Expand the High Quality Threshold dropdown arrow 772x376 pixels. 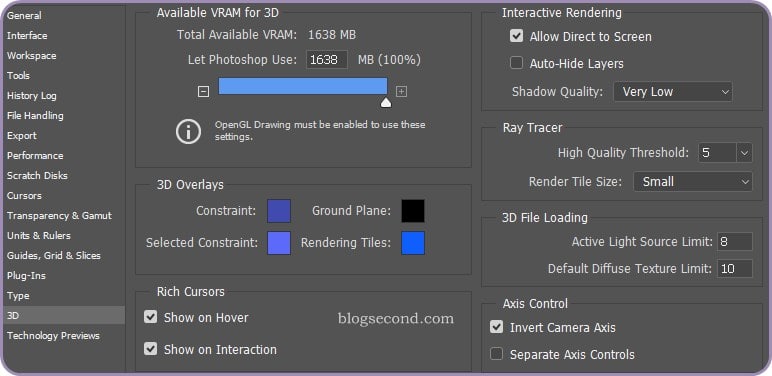[x=744, y=153]
